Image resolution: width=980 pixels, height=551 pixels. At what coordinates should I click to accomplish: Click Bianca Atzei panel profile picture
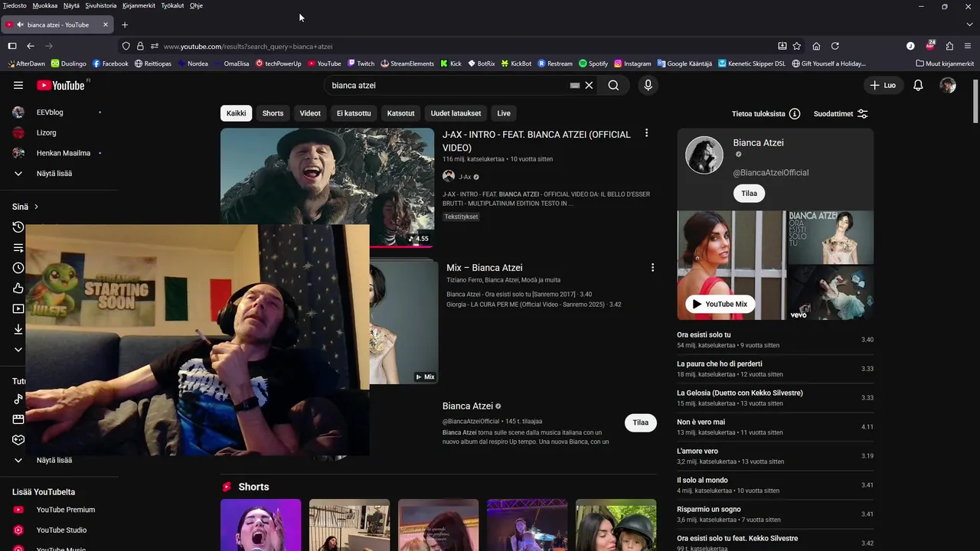click(704, 155)
